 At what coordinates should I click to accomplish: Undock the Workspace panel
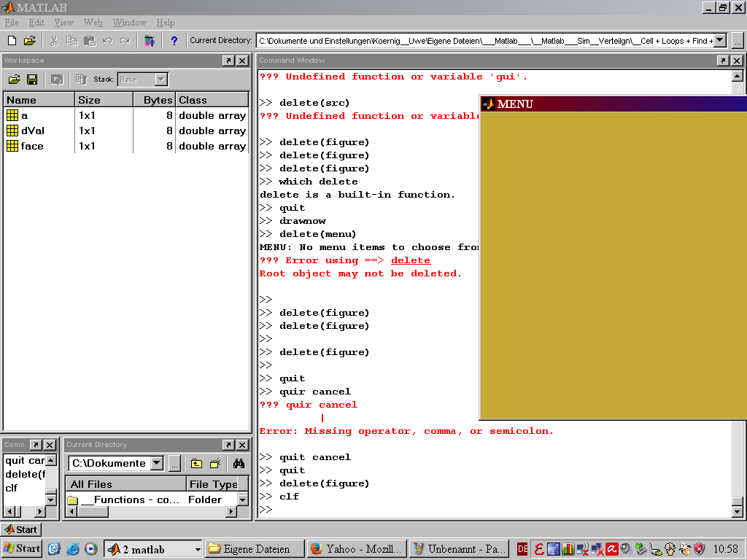click(x=228, y=61)
